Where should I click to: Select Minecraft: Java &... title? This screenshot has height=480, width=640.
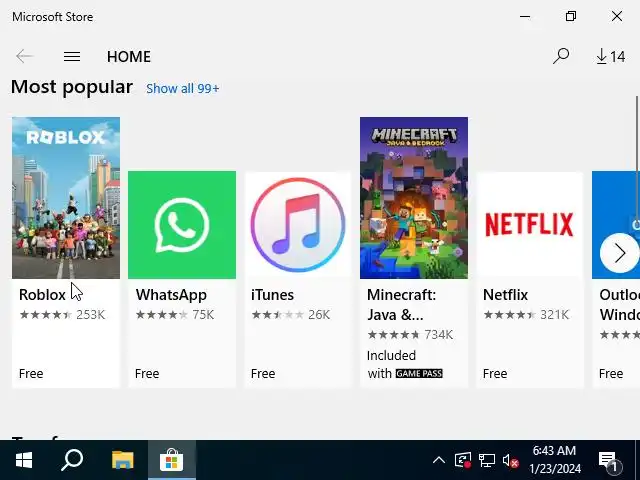(x=402, y=304)
